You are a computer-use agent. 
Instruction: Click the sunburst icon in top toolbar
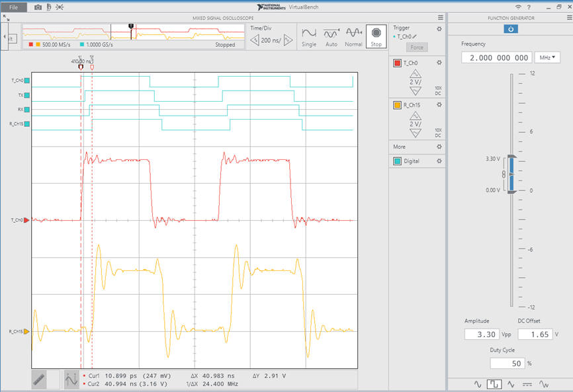coord(60,7)
